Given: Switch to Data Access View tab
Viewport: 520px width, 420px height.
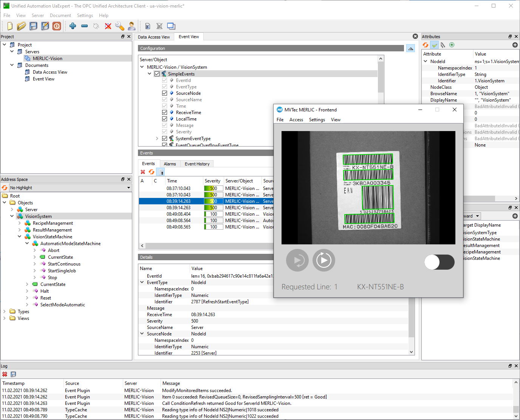Looking at the screenshot, I should tap(154, 37).
